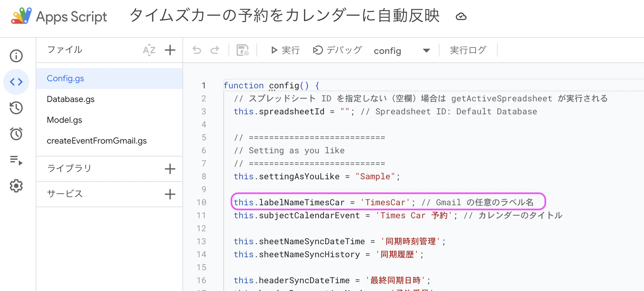
Task: Redo the last edit
Action: [x=215, y=50]
